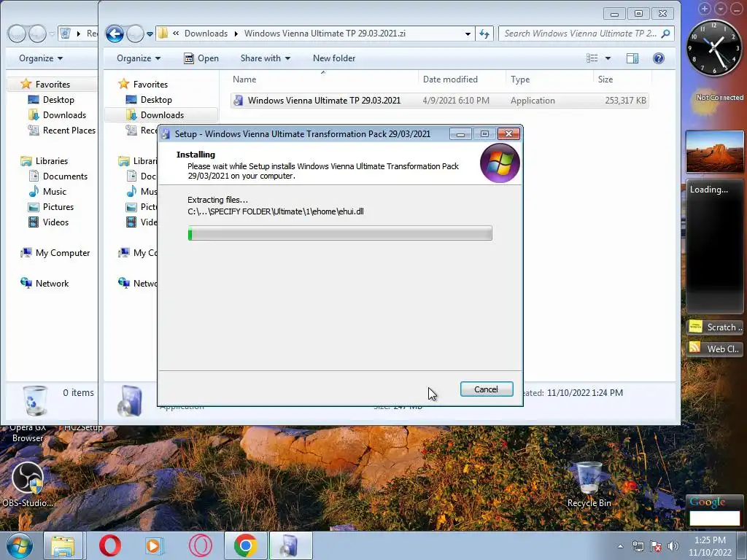Click the Windows logo in the setup header
The image size is (747, 560).
(499, 163)
